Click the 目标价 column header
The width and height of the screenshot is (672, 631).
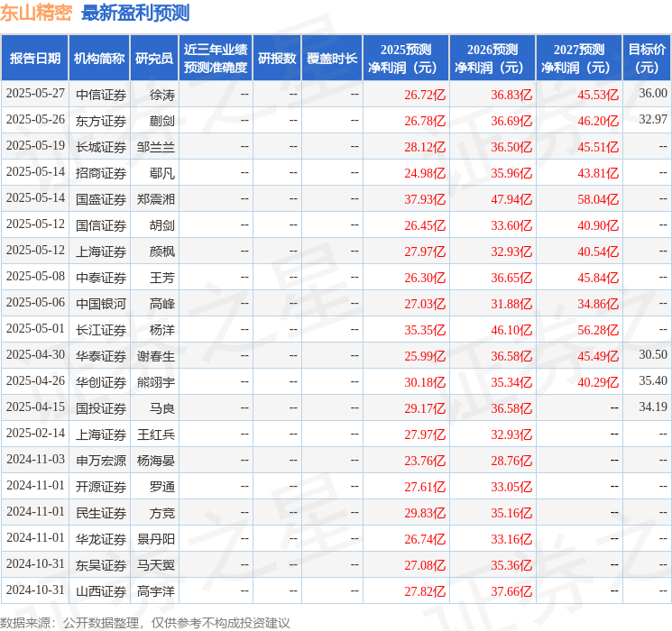647,59
